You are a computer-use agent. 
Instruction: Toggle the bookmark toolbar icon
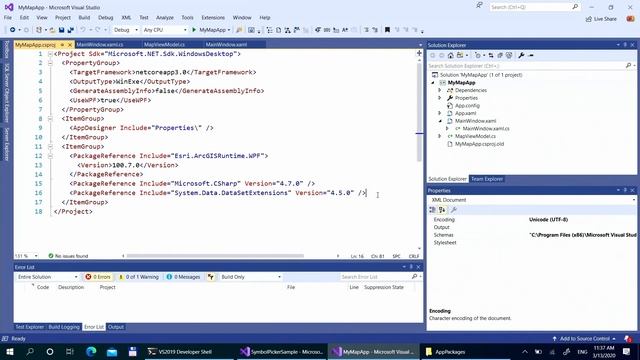[x=387, y=30]
